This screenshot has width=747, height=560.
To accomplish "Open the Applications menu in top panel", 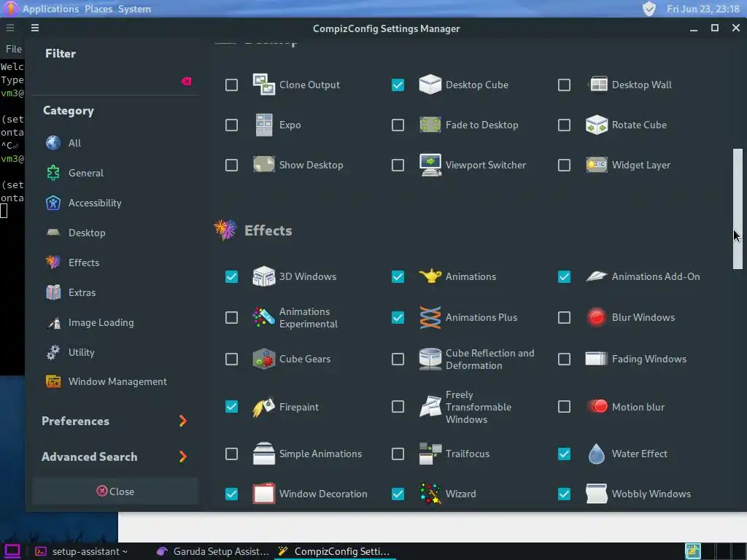I will point(50,9).
